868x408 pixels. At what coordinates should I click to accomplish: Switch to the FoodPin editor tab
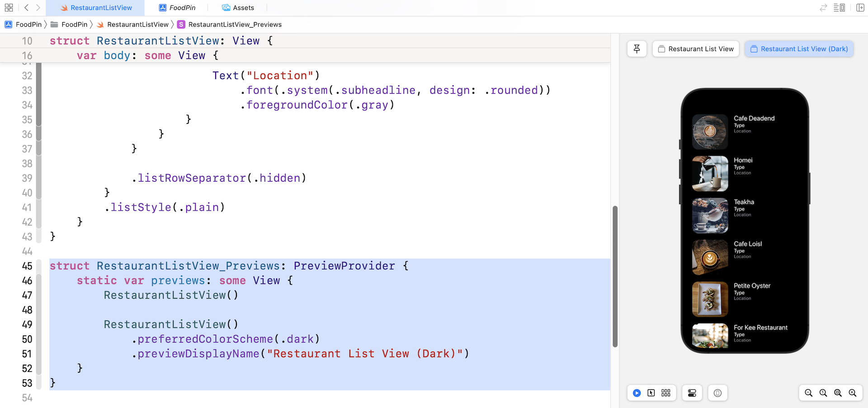coord(177,8)
